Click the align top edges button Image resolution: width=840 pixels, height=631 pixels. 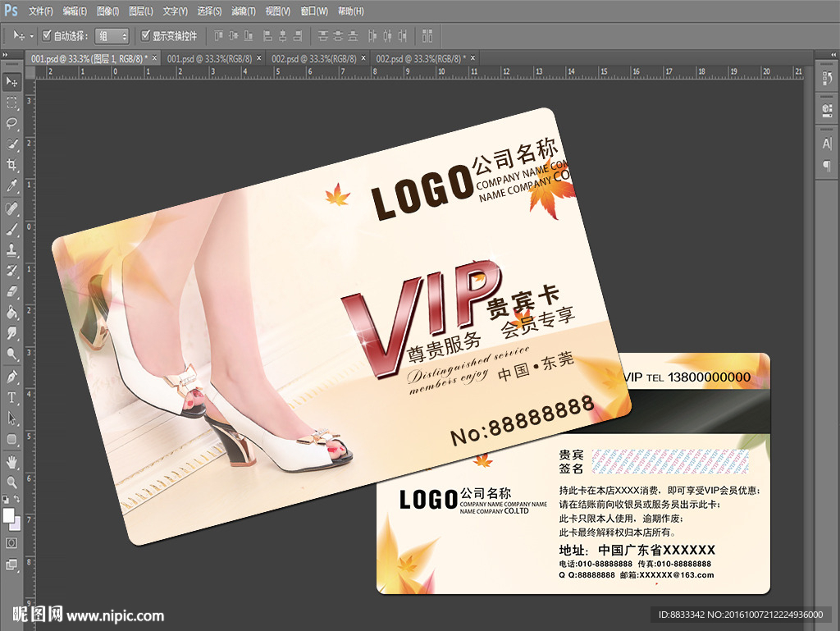218,36
